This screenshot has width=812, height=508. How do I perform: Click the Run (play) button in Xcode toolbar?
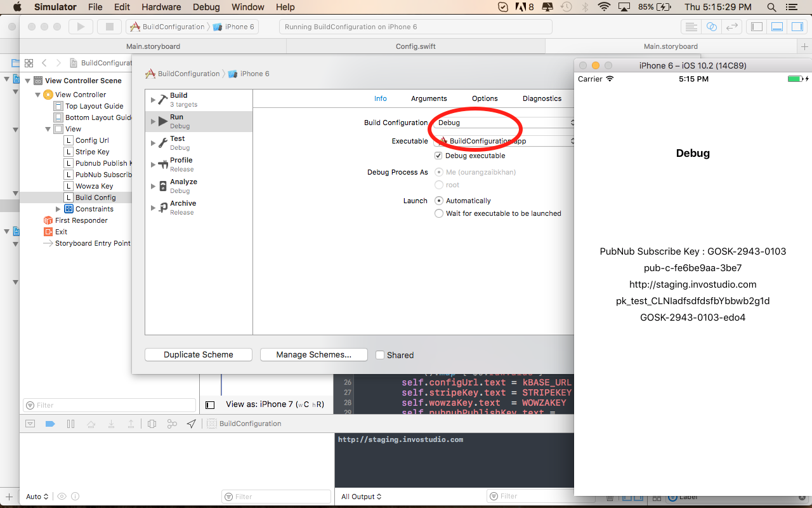pyautogui.click(x=81, y=27)
